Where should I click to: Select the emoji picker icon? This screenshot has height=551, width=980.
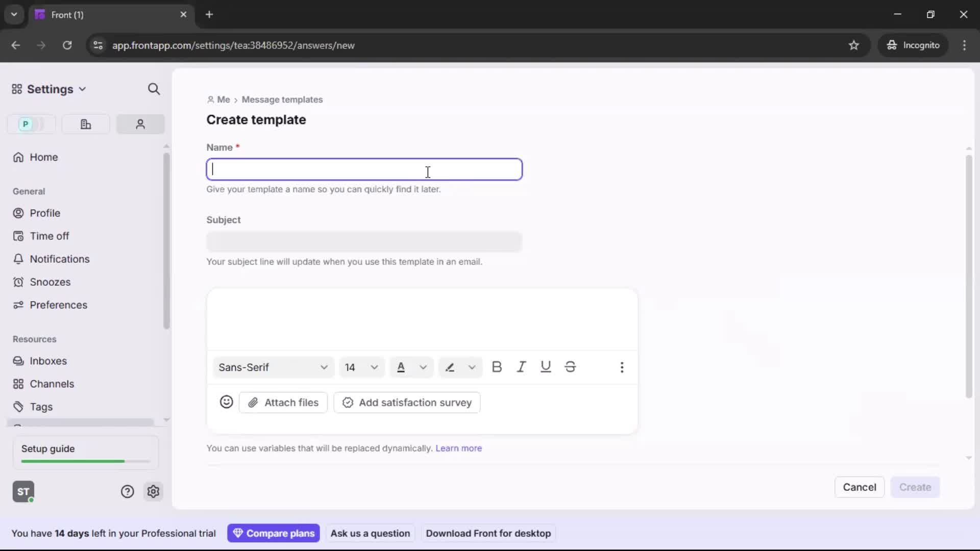(227, 403)
